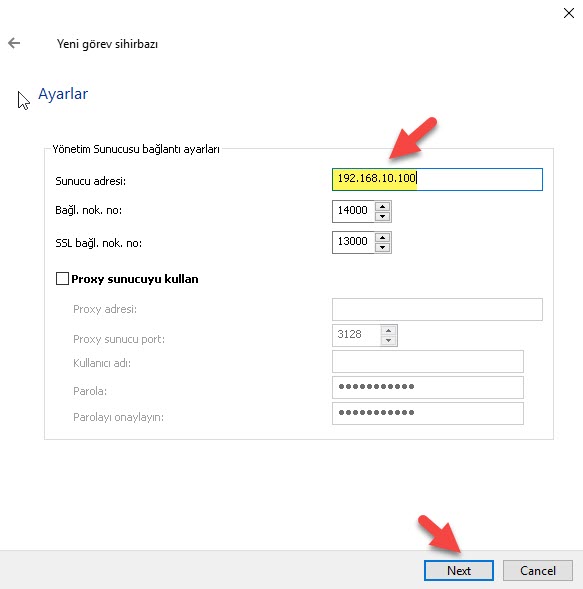The height and width of the screenshot is (589, 583).
Task: Increase SSL bağl. nok. no value
Action: 382,237
